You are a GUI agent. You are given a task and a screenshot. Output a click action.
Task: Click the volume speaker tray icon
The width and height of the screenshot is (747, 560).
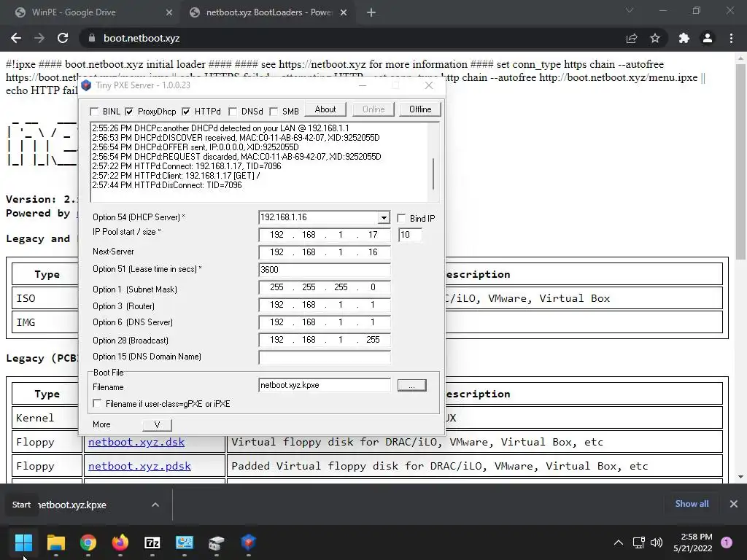coord(657,542)
